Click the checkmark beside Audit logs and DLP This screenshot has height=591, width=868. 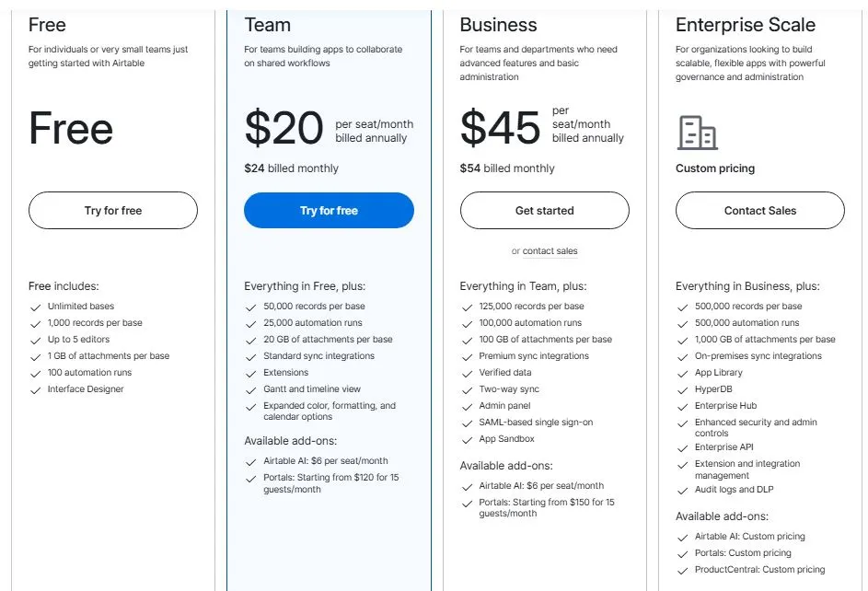click(682, 490)
